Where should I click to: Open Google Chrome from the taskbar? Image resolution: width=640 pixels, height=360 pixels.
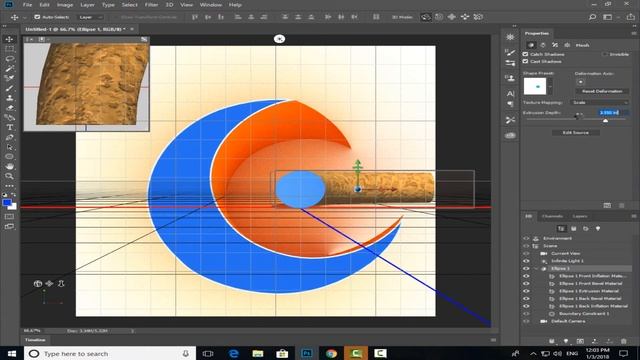[x=331, y=353]
